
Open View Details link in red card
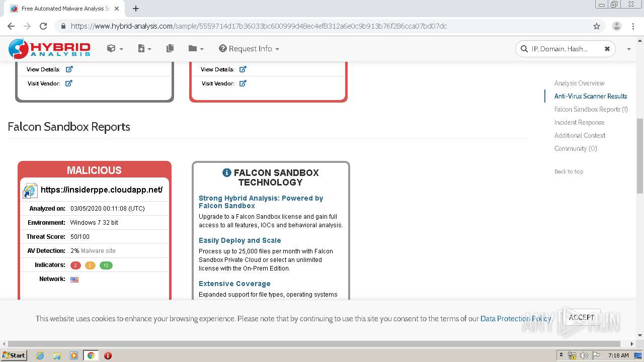(x=243, y=69)
